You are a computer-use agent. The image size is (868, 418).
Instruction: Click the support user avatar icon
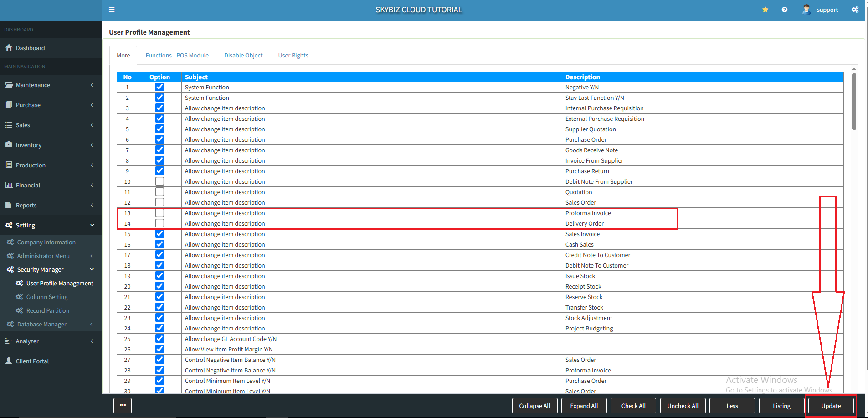coord(806,10)
